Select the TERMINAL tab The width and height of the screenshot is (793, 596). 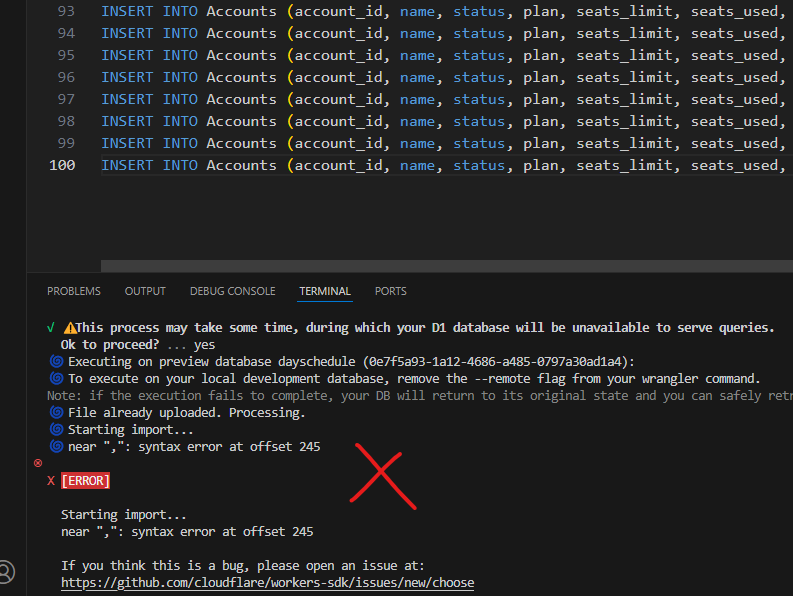tap(325, 291)
